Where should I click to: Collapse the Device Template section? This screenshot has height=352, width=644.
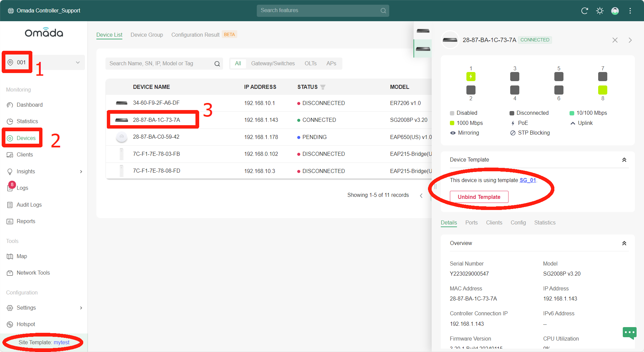click(624, 160)
